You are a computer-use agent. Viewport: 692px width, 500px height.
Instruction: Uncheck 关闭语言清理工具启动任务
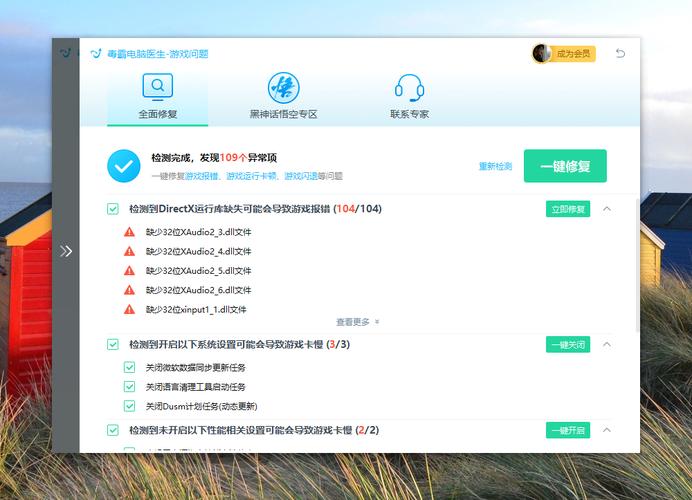(129, 387)
